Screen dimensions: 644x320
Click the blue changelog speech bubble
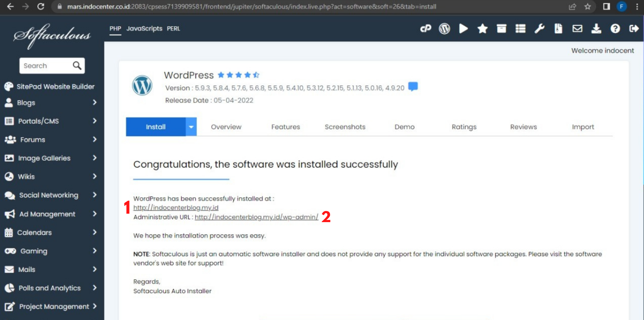413,87
